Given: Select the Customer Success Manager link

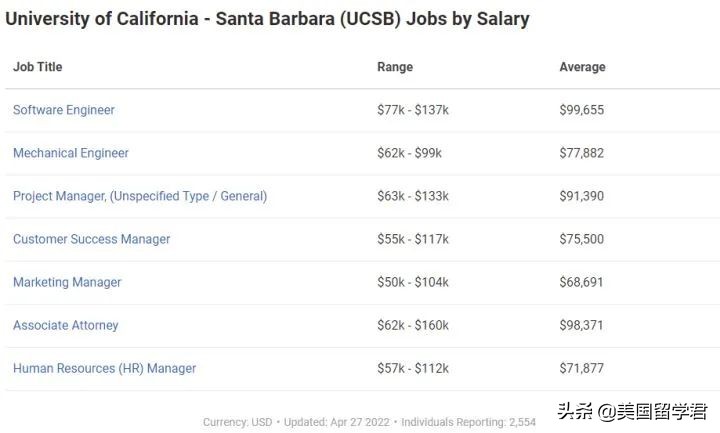Looking at the screenshot, I should click(92, 239).
